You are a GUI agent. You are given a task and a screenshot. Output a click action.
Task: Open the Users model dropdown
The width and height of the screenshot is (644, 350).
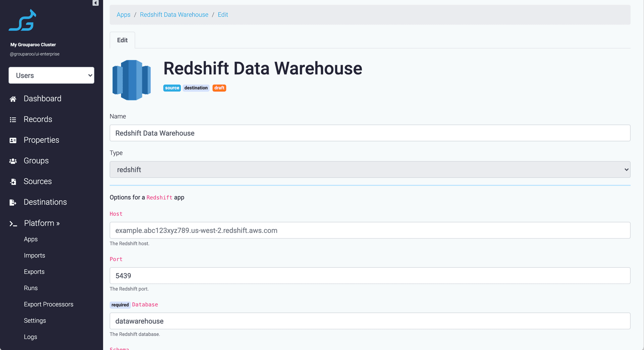coord(51,75)
